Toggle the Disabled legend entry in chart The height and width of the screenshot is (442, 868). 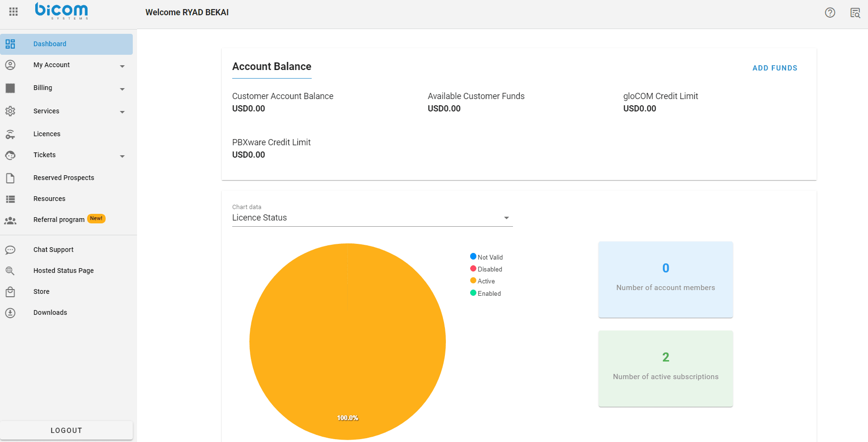486,269
